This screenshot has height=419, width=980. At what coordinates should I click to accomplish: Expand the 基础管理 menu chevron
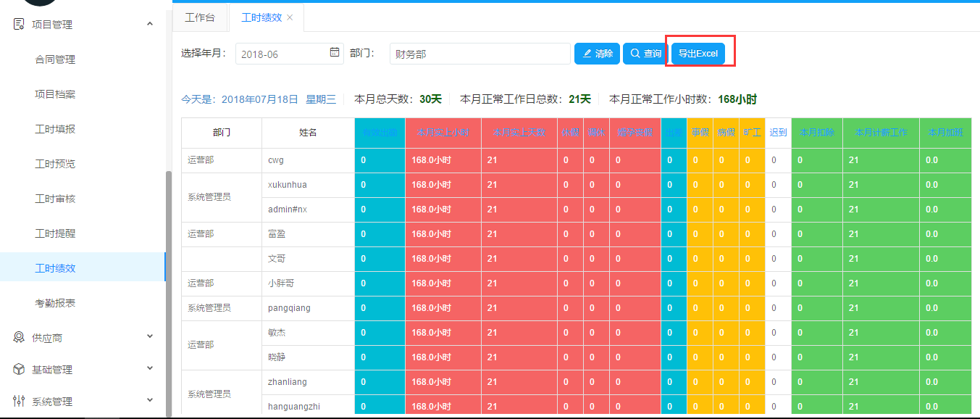click(150, 368)
